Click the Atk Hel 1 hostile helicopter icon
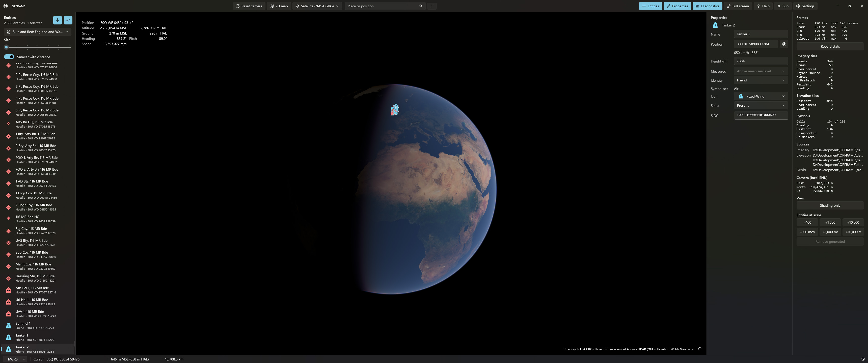Viewport: 868px width, 363px height. pos(8,290)
